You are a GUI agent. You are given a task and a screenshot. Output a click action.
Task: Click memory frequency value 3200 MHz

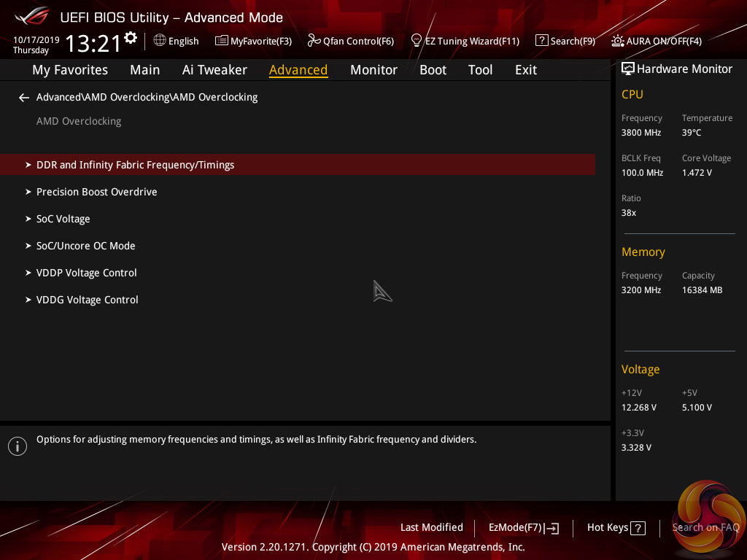point(640,290)
